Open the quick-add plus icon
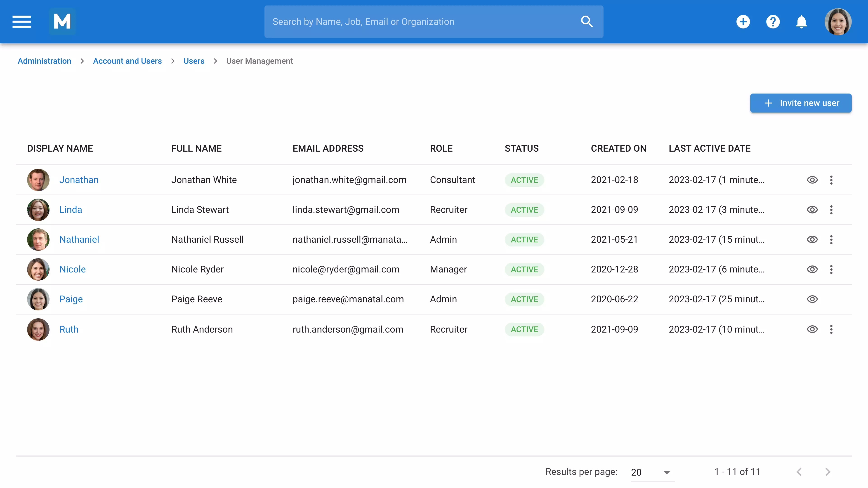The height and width of the screenshot is (488, 868). (743, 21)
